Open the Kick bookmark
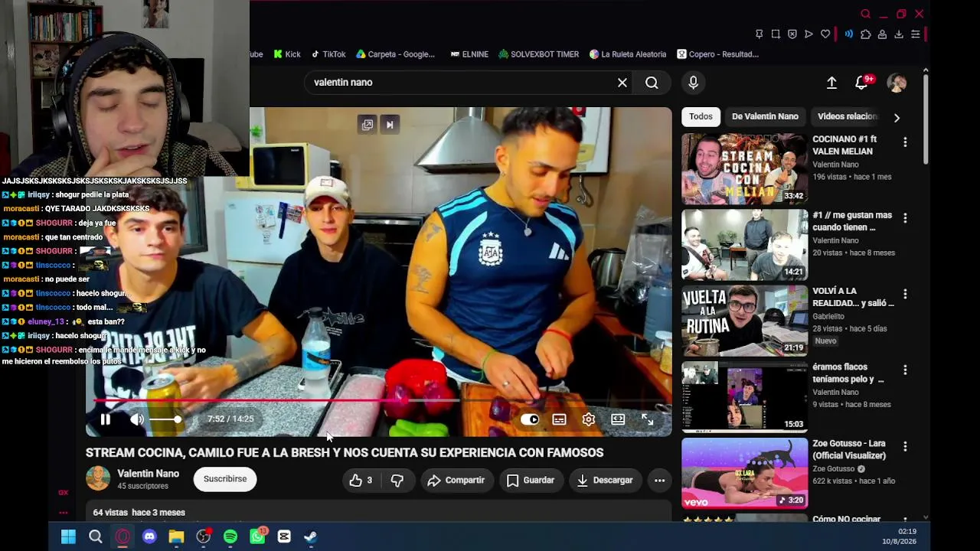The height and width of the screenshot is (551, 980). pos(287,54)
